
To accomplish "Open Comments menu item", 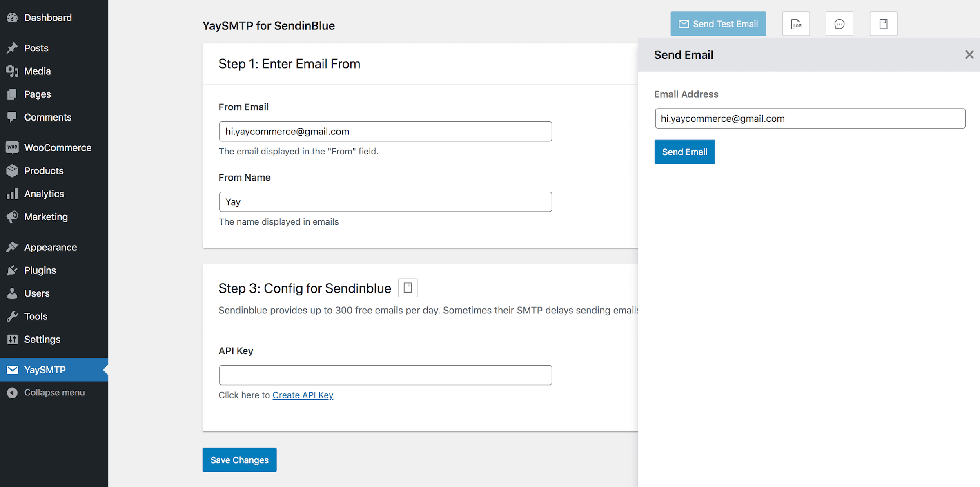I will click(x=54, y=117).
